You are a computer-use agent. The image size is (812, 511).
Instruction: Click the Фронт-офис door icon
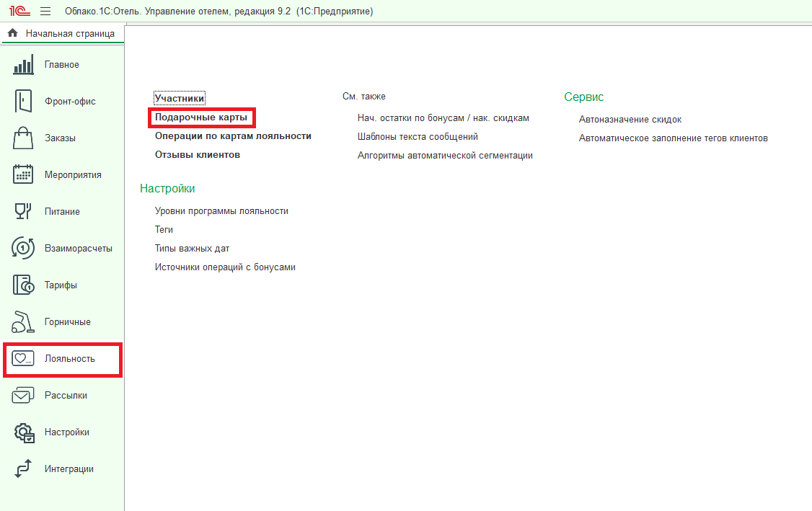coord(23,102)
